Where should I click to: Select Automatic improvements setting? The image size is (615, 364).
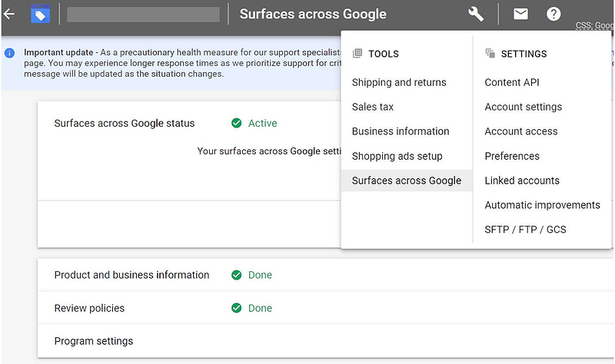pyautogui.click(x=542, y=205)
